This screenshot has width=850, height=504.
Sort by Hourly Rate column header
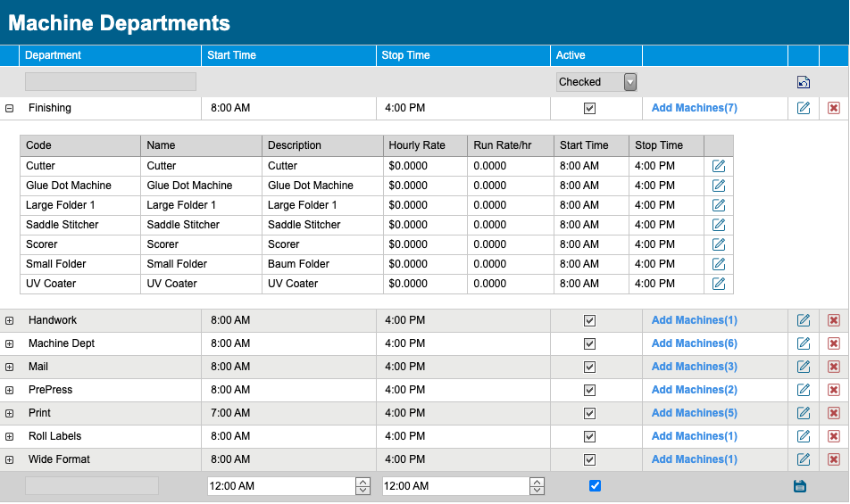pos(417,145)
